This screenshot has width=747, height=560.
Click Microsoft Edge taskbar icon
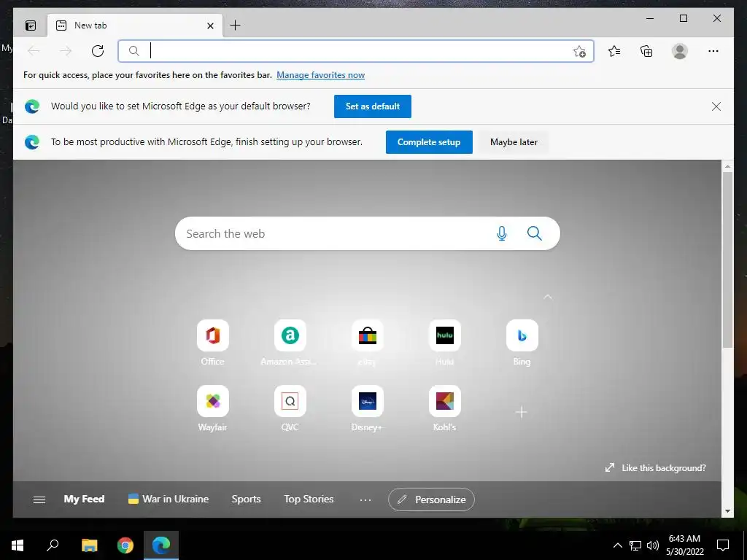[161, 545]
